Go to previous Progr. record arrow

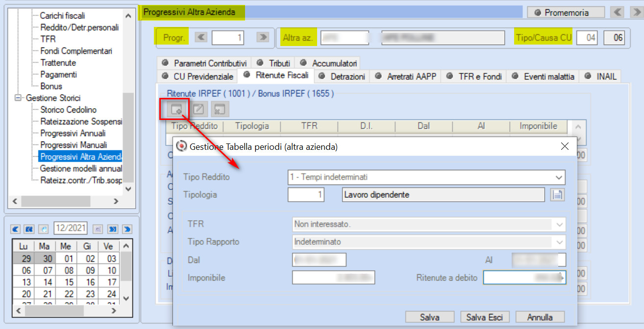click(x=201, y=38)
